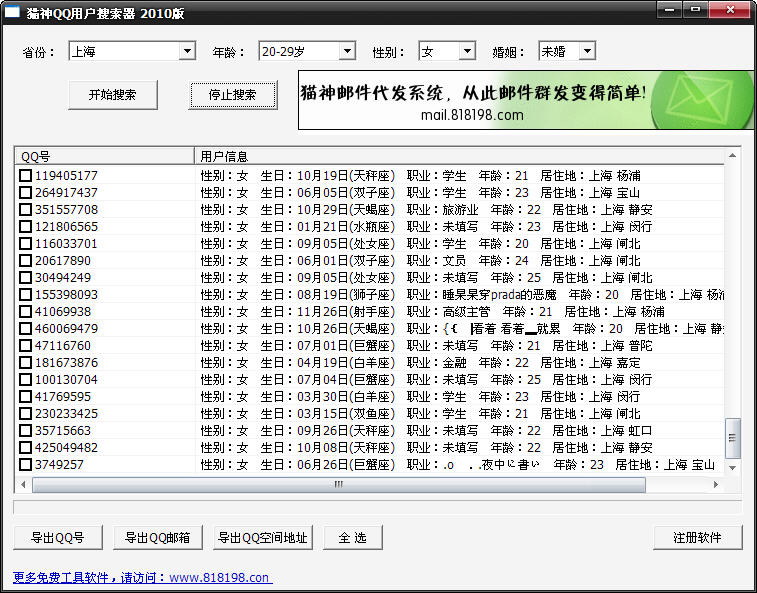Click 注册软件 register button
757x593 pixels.
(x=698, y=537)
